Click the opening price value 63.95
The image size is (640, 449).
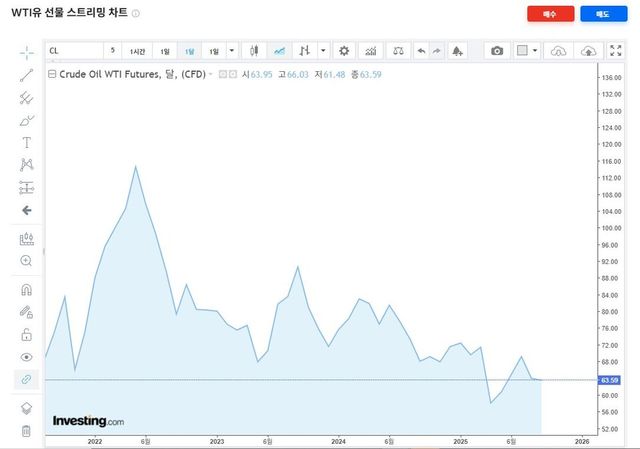261,75
